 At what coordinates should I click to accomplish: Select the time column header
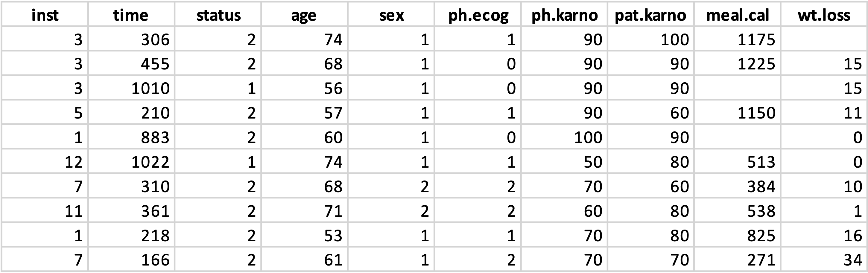[131, 14]
